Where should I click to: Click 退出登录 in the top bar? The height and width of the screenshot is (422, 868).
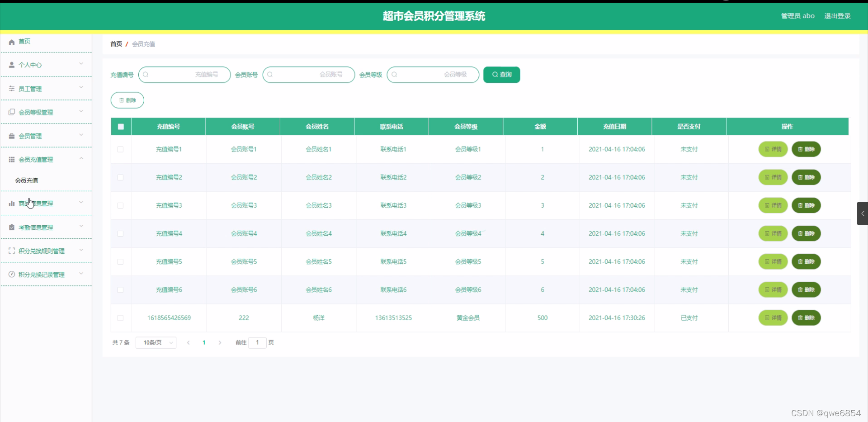(x=837, y=15)
